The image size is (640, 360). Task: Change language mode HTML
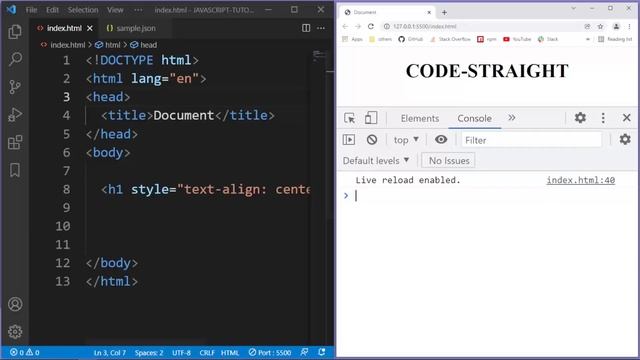pyautogui.click(x=230, y=352)
